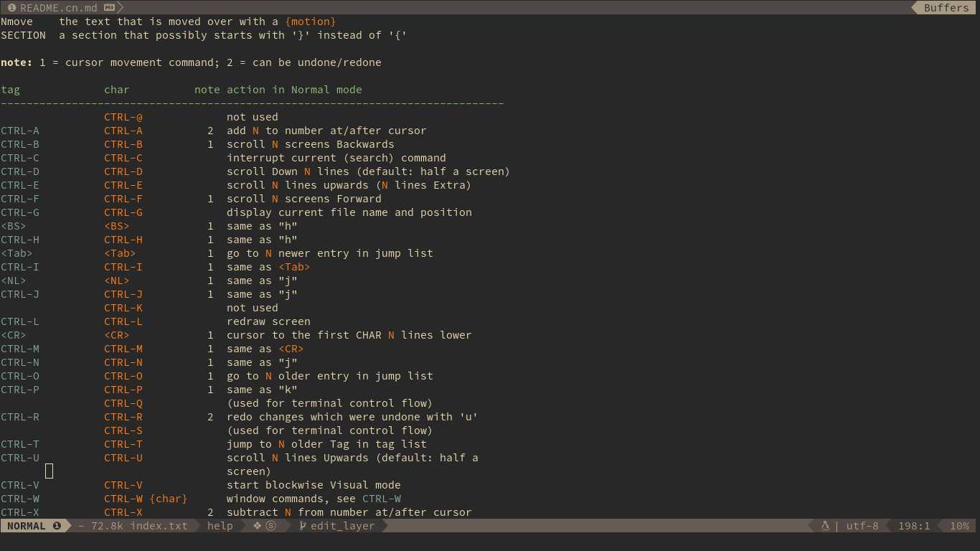
Task: Jump to the orange CTRL-R char link
Action: click(x=123, y=417)
